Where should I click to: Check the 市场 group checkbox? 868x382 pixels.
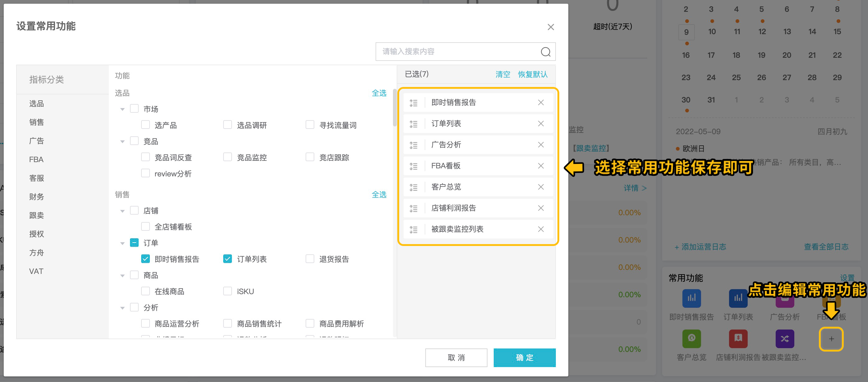[x=134, y=108]
